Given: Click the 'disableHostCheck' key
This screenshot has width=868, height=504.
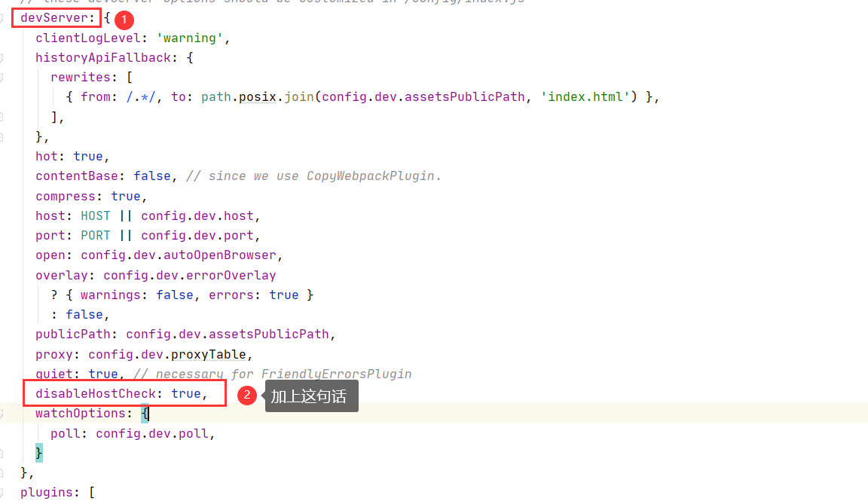Looking at the screenshot, I should click(95, 393).
